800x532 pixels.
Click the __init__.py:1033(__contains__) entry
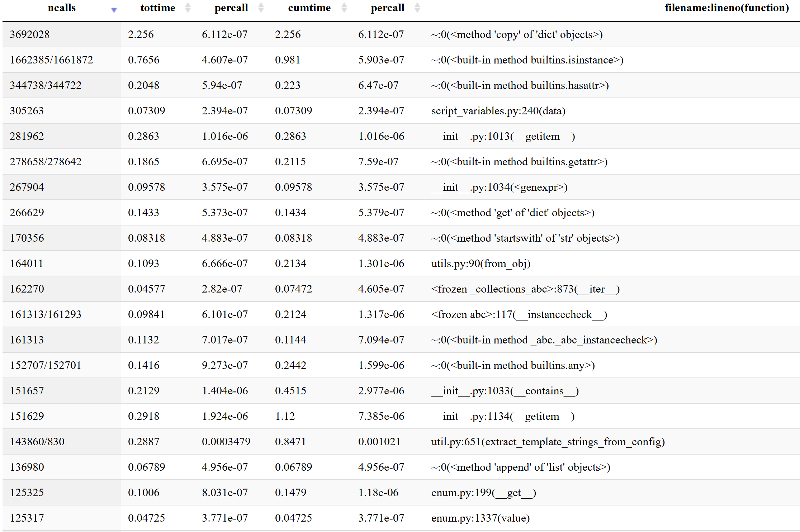click(505, 391)
